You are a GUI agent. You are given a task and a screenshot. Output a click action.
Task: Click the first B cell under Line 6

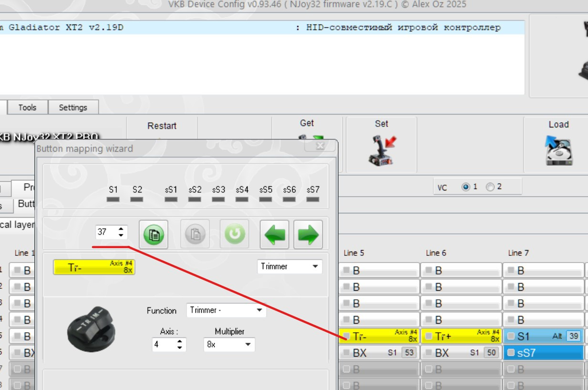click(461, 270)
